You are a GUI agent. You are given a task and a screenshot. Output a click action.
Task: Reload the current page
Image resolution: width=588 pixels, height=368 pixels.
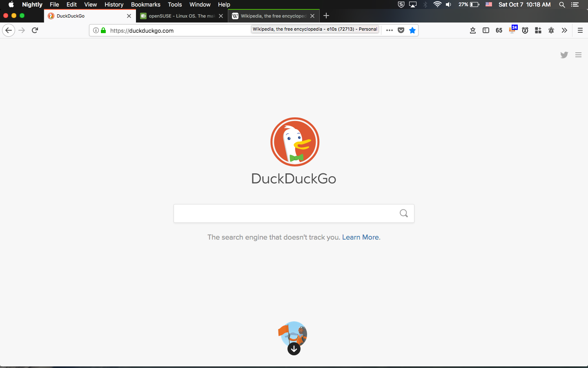[35, 30]
